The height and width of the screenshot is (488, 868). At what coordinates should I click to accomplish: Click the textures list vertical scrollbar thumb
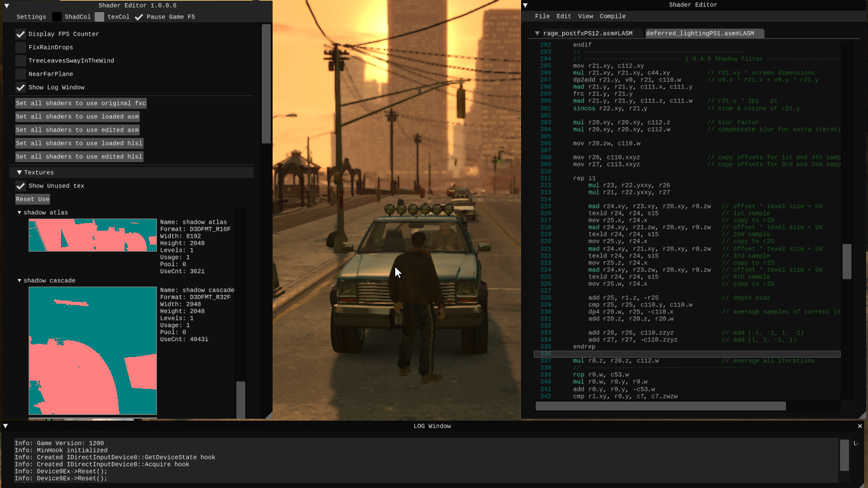click(240, 400)
